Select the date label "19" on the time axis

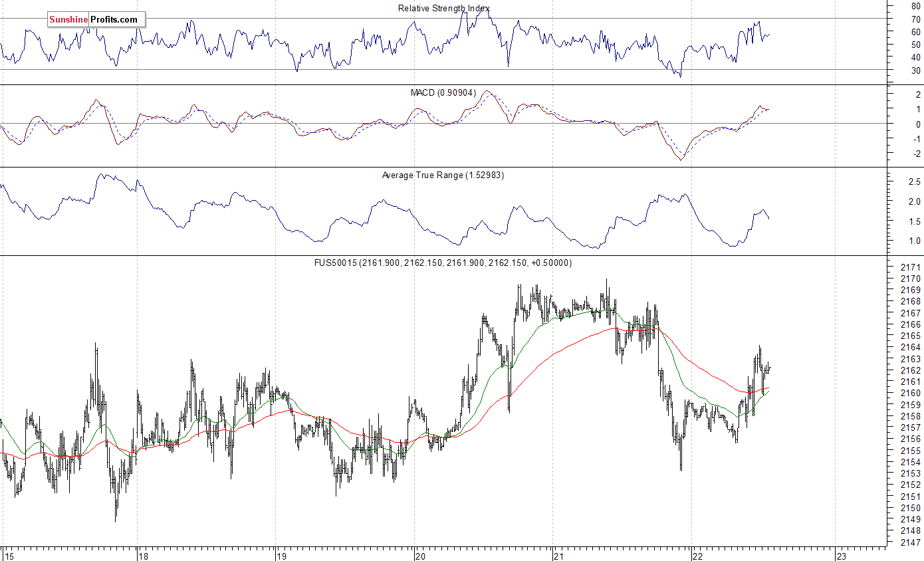[x=281, y=556]
